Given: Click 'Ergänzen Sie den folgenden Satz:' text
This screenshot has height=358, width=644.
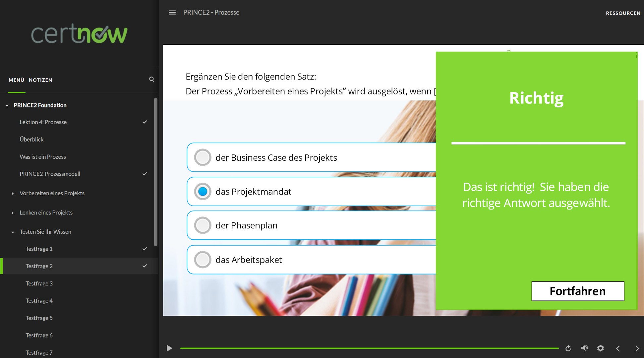Looking at the screenshot, I should coord(251,77).
